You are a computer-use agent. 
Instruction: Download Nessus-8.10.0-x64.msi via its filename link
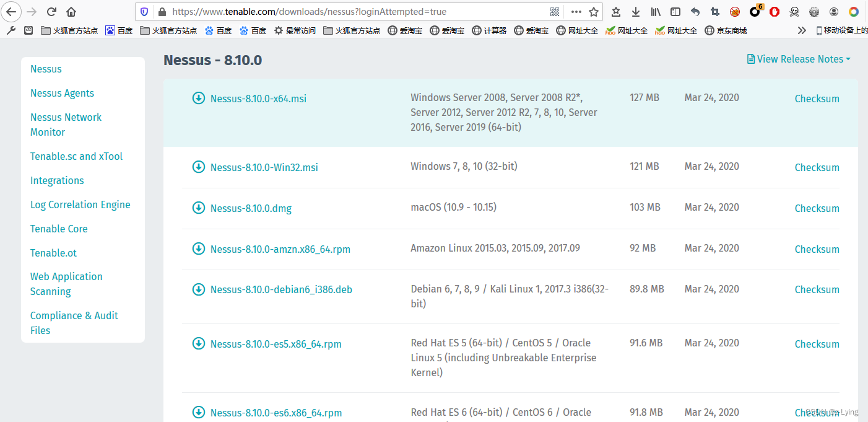pyautogui.click(x=258, y=99)
